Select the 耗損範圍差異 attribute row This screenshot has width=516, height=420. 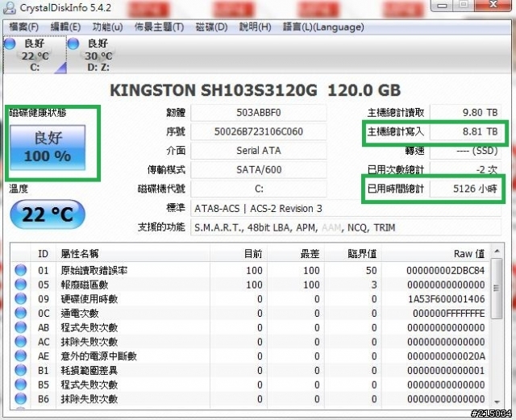tap(250, 370)
